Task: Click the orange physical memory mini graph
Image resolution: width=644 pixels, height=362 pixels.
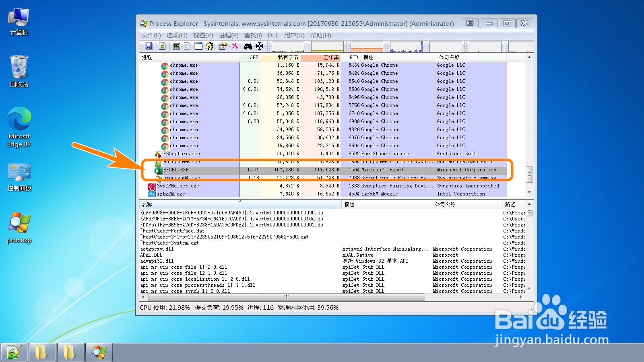Action: coord(367,47)
